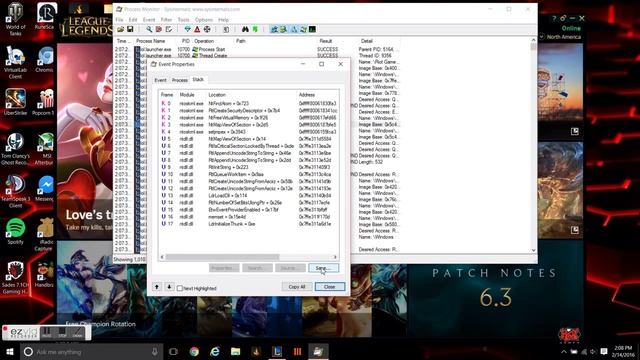Screen dimensions: 640x360
Task: Click the Save disk icon in Process Monitor toolbar
Action: point(130,29)
